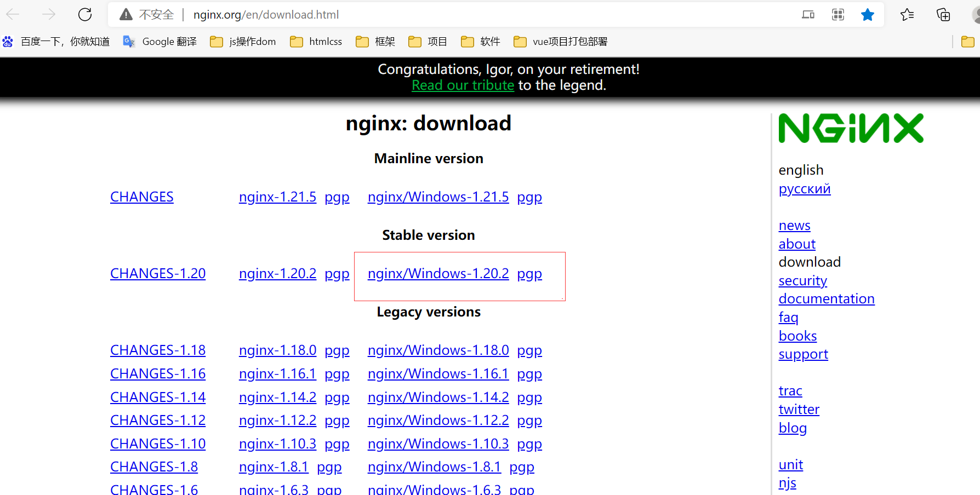Click the browser forward arrow
Viewport: 980px width, 495px height.
[x=49, y=14]
